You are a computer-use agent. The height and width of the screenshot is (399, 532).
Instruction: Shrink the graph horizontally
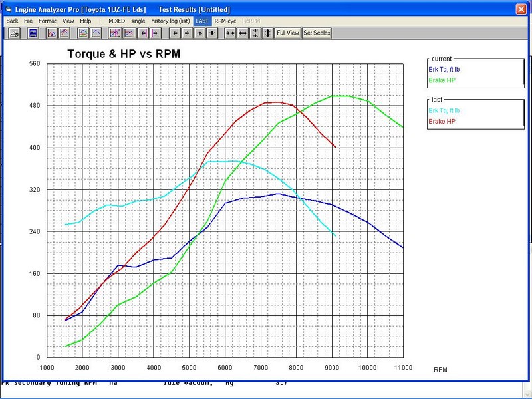point(230,33)
